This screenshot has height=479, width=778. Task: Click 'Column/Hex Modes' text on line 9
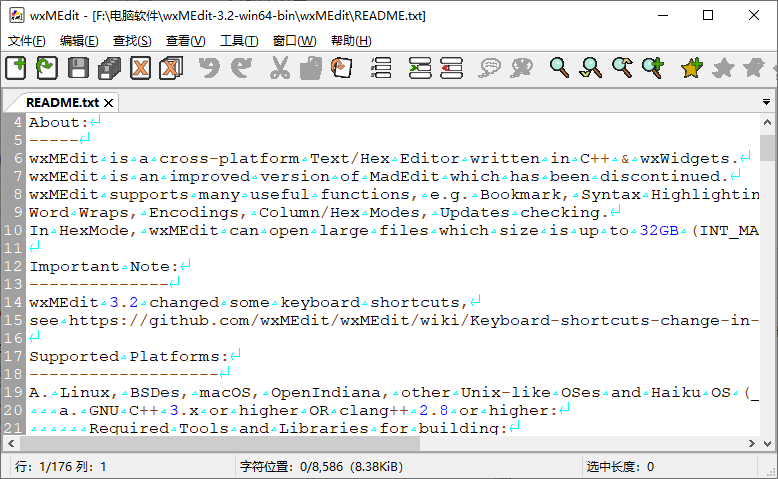point(339,212)
